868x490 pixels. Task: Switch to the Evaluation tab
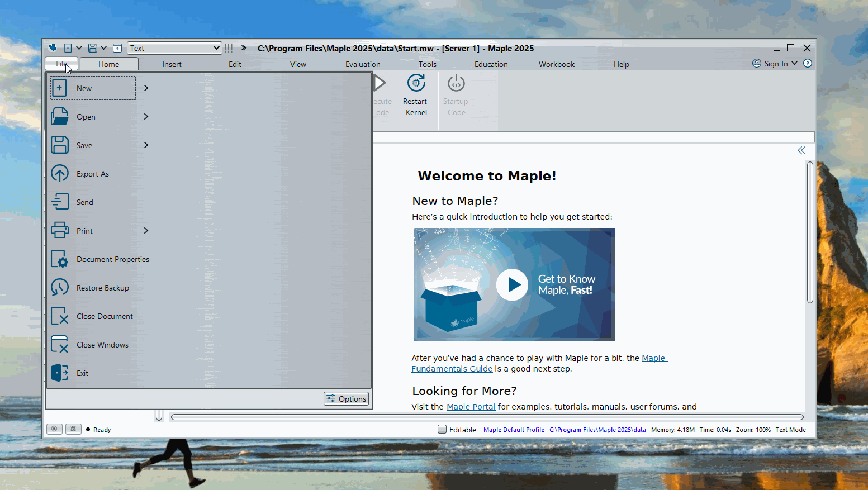(x=363, y=64)
